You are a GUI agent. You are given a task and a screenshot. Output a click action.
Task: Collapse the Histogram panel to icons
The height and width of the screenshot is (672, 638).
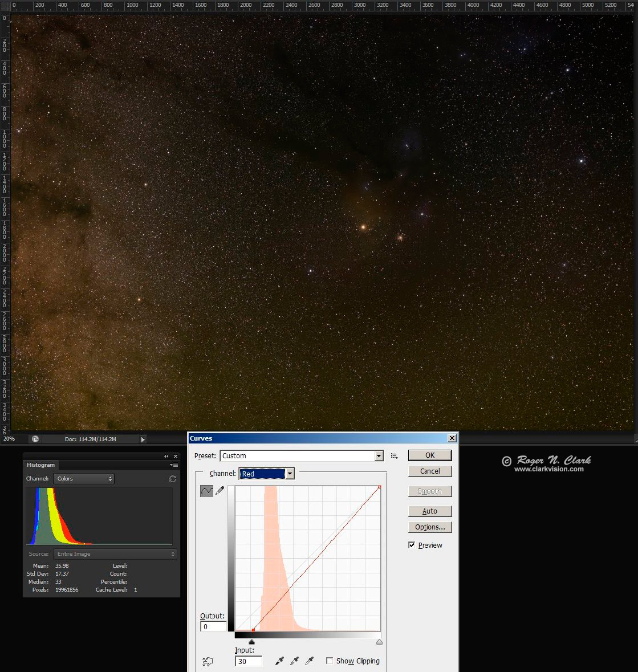166,456
